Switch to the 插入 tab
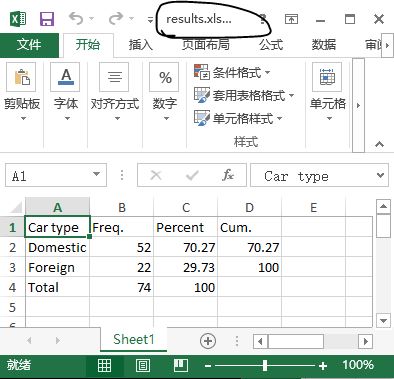The height and width of the screenshot is (379, 394). click(x=140, y=44)
